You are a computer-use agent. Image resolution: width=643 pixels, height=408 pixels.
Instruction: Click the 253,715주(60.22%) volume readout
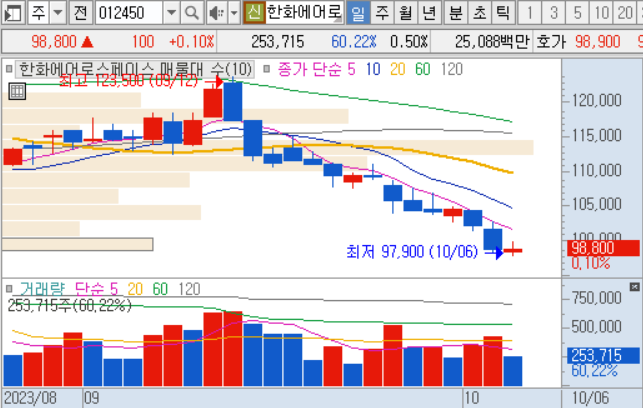point(69,305)
